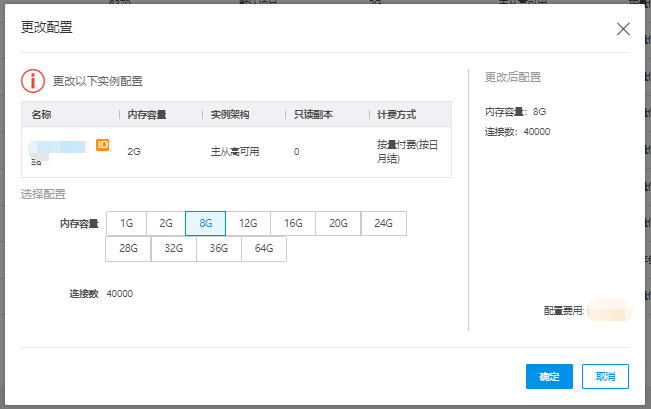Click the 名称 column header

pos(41,114)
